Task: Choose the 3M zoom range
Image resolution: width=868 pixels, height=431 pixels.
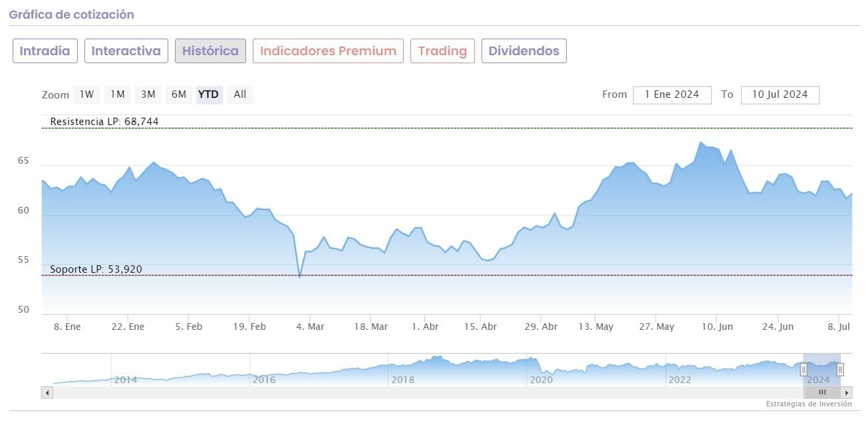Action: (148, 94)
